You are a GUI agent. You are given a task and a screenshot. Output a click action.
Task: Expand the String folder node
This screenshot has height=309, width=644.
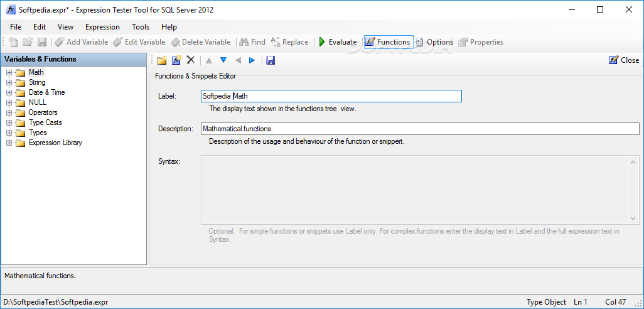point(9,83)
